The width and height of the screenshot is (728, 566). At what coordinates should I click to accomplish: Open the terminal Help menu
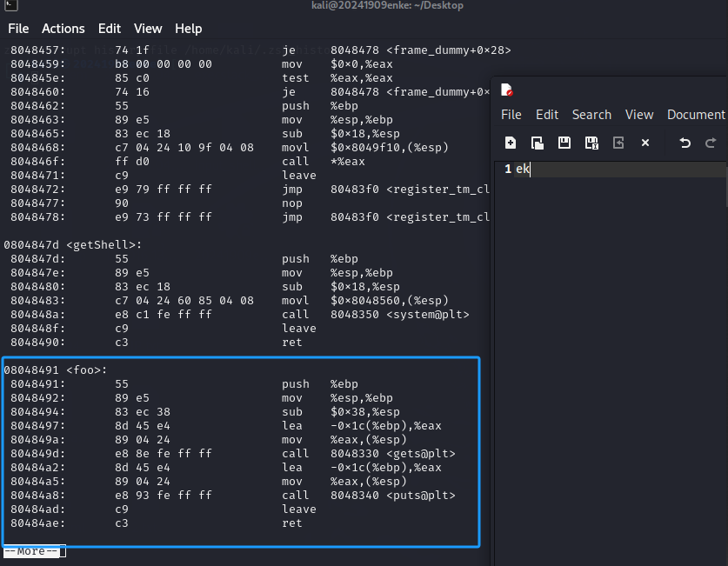(x=189, y=29)
